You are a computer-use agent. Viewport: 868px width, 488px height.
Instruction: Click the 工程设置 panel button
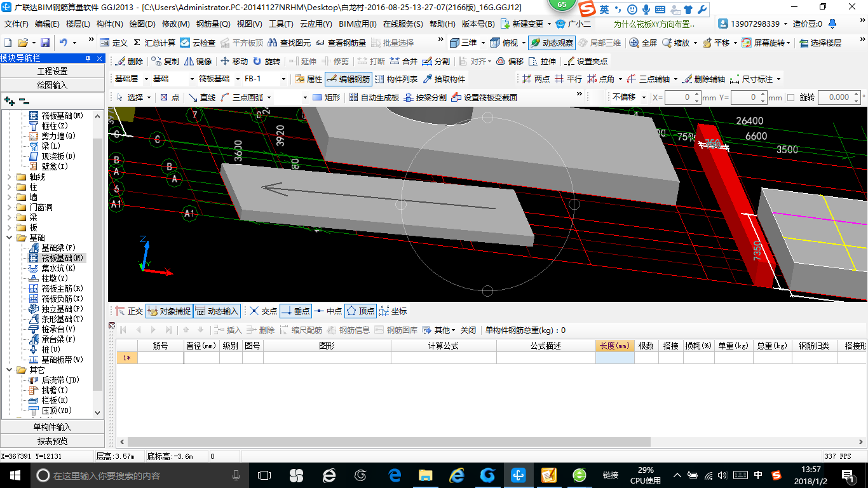pyautogui.click(x=52, y=71)
